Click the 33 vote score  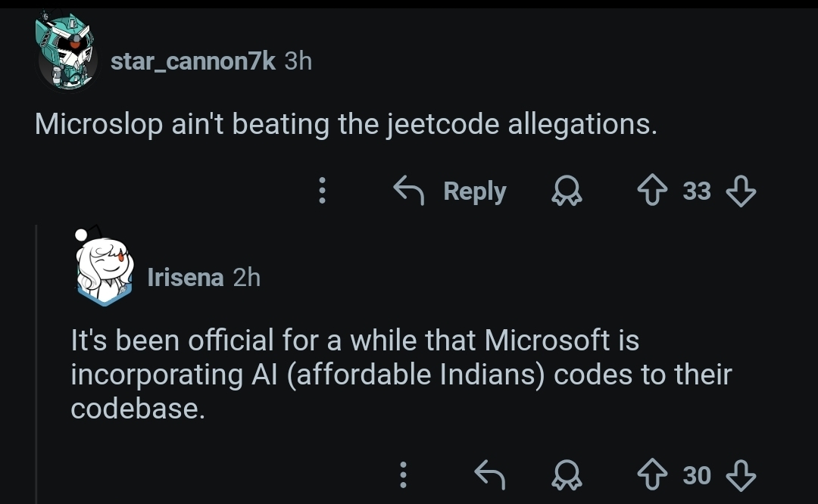coord(697,191)
